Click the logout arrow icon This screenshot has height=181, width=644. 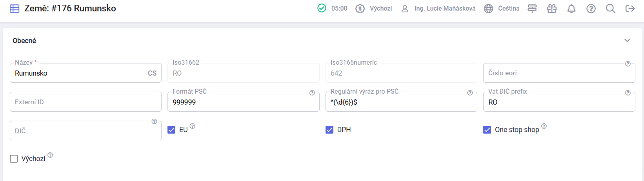point(630,9)
